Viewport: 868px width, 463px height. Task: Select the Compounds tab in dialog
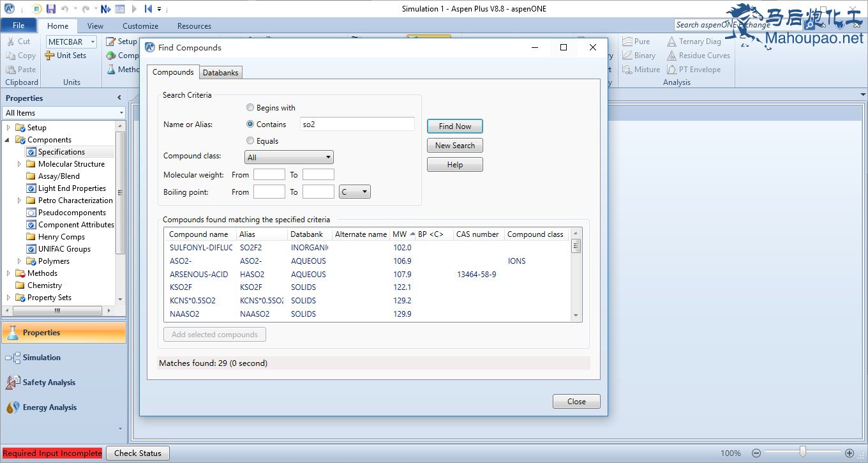click(173, 72)
